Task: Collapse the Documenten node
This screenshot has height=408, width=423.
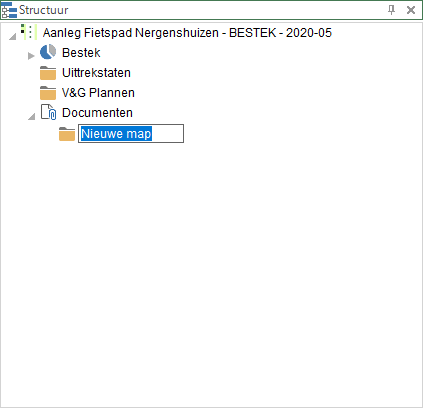Action: (31, 116)
